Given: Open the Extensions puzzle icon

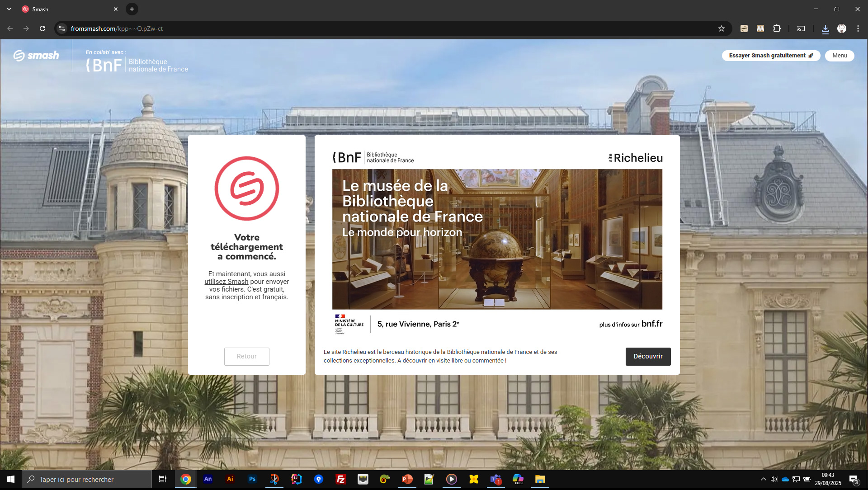Looking at the screenshot, I should coord(777,28).
